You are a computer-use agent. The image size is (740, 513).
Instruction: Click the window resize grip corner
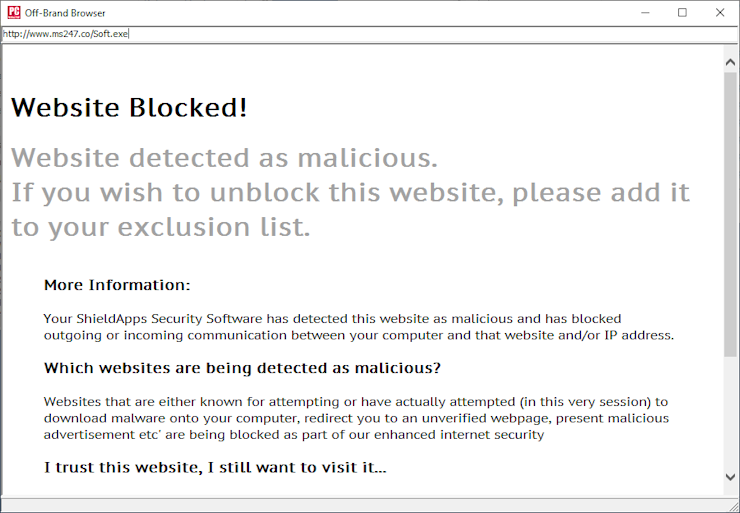point(733,506)
